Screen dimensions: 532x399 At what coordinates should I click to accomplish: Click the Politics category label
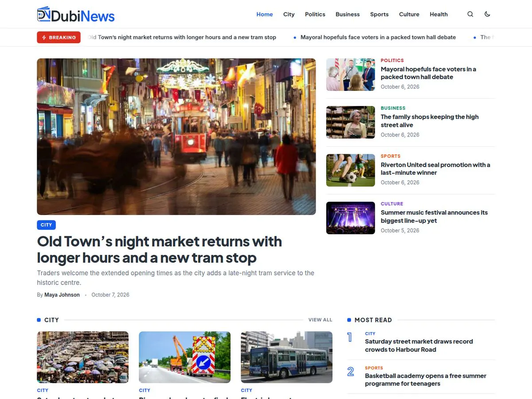[x=392, y=60]
